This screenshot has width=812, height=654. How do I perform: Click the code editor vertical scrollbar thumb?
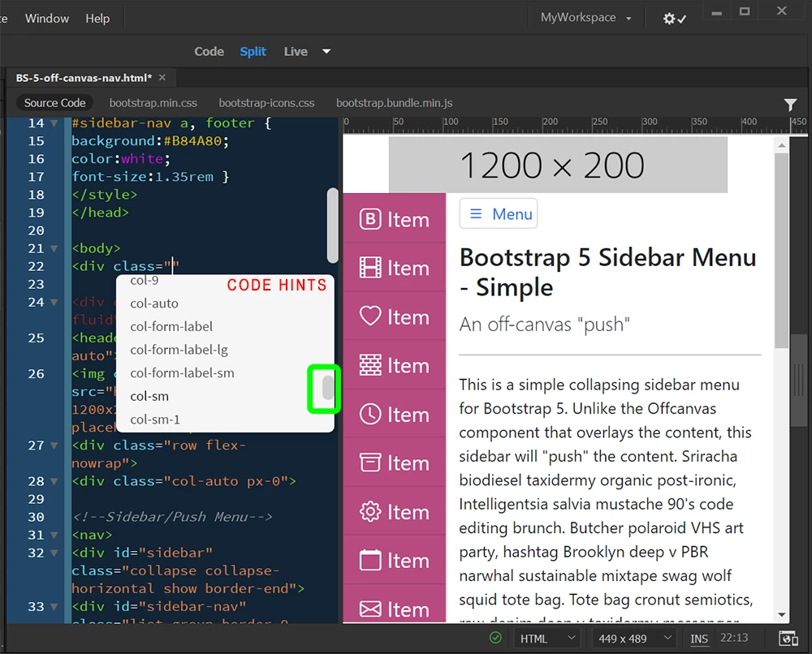[332, 226]
